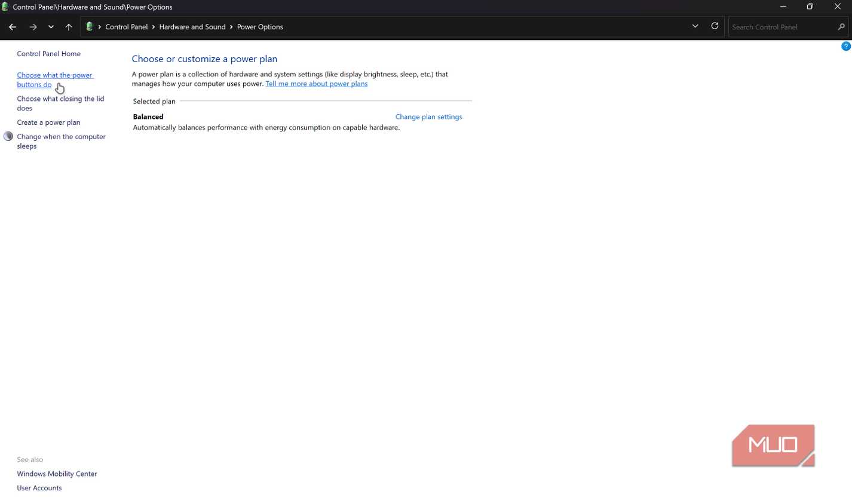Open the Hardware and Sound breadcrumb
This screenshot has width=852, height=504.
192,27
